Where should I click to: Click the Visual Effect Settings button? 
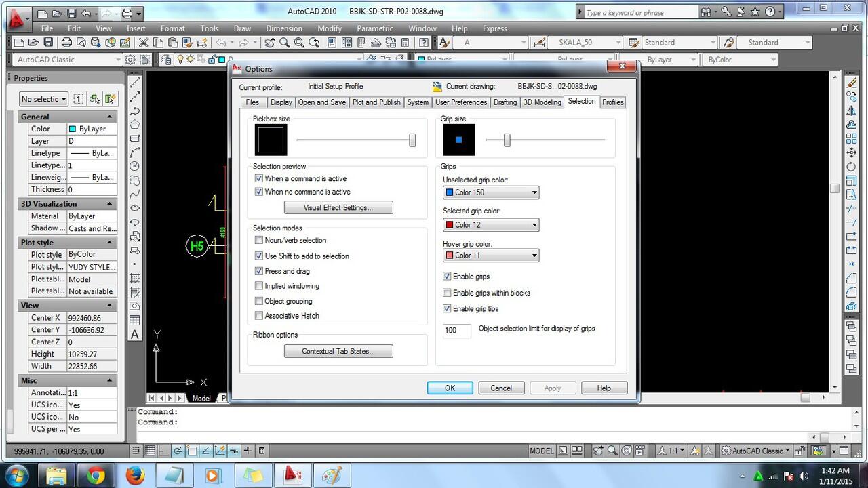(x=338, y=207)
